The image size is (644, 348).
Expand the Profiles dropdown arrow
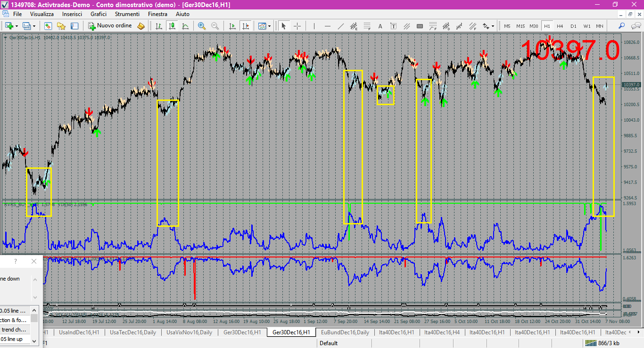tap(34, 26)
